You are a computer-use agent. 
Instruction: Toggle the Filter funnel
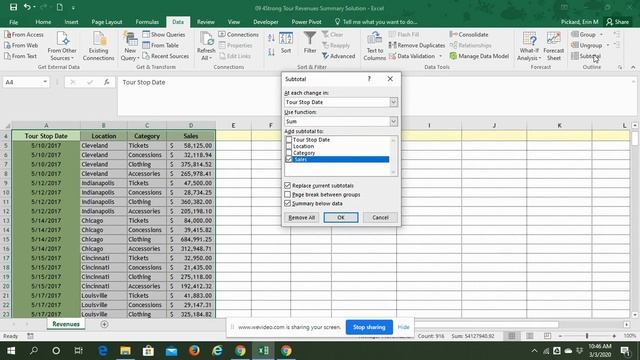(x=310, y=43)
